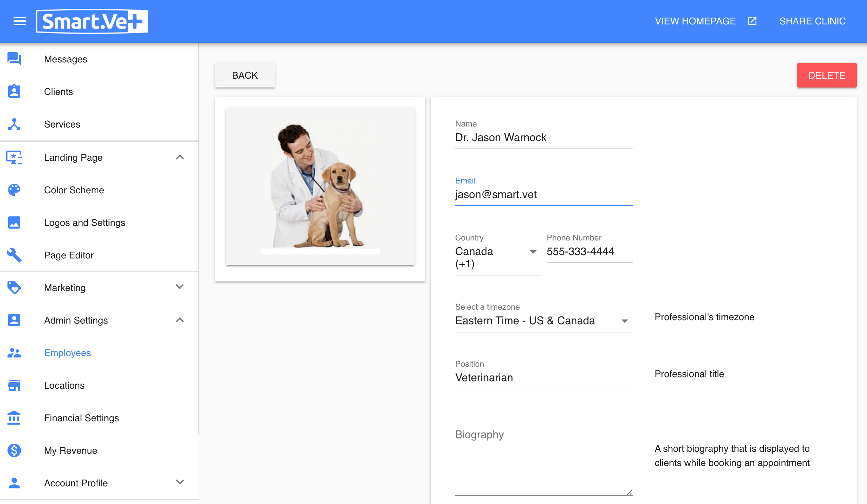The image size is (867, 504).
Task: Click the 'Professional title' helper text
Action: [x=689, y=374]
